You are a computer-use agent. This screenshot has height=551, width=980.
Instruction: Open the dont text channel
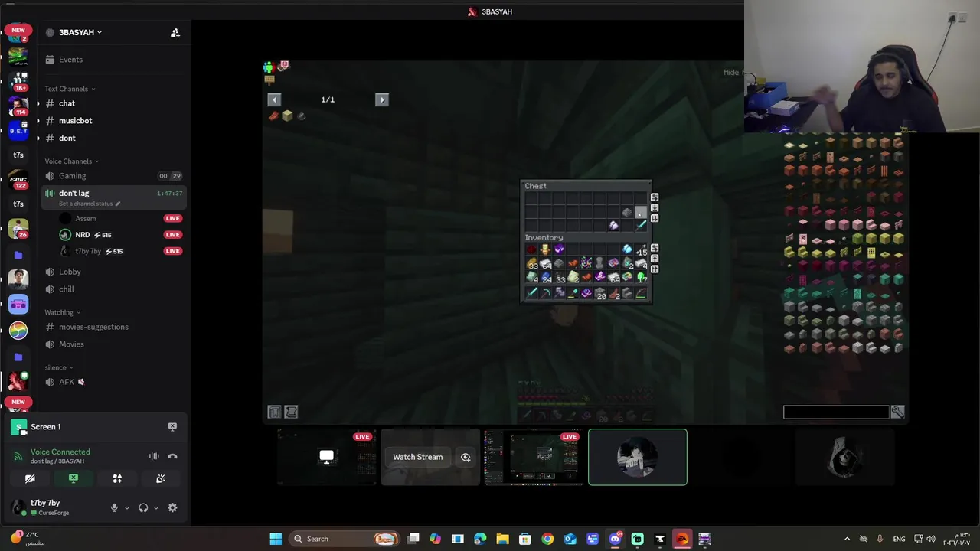coord(113,139)
